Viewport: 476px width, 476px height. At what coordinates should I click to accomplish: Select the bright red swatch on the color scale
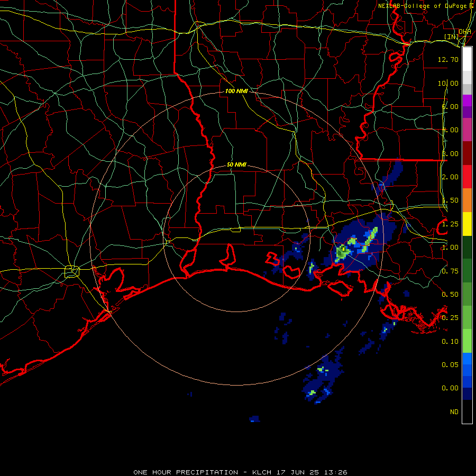tap(467, 177)
